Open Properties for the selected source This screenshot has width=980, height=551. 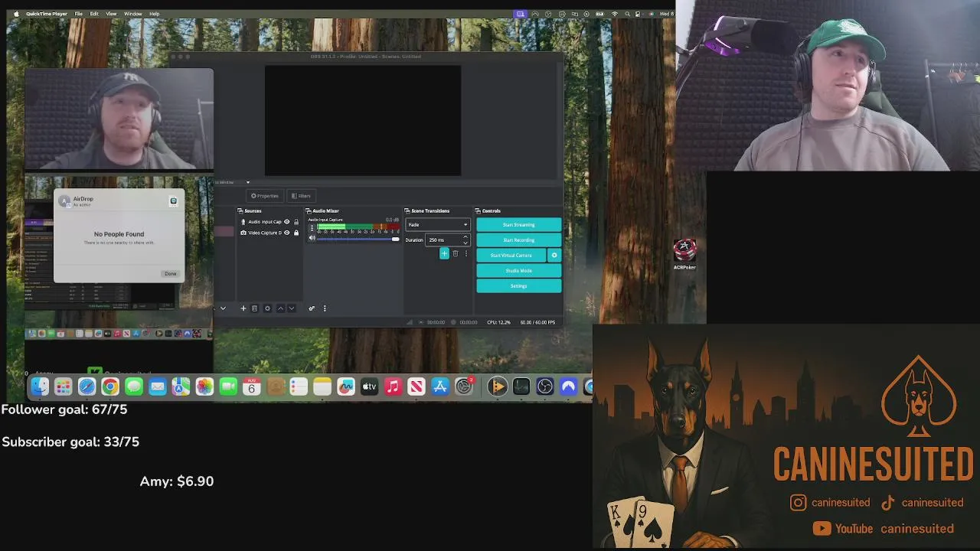(x=265, y=196)
